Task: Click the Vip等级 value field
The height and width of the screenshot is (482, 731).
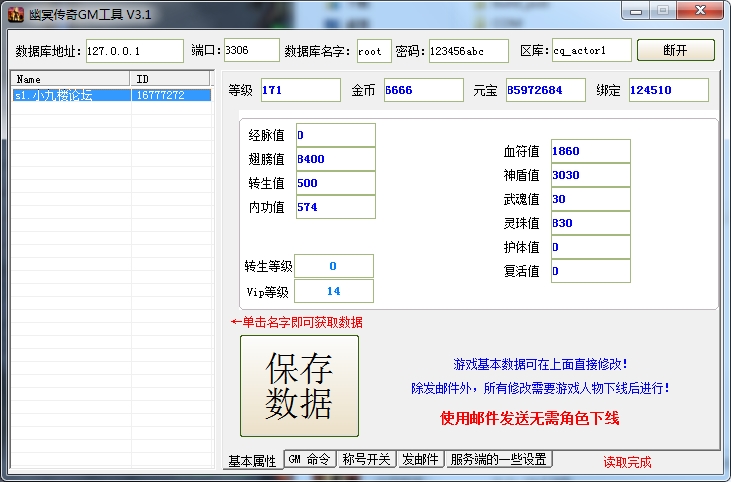Action: (x=333, y=291)
